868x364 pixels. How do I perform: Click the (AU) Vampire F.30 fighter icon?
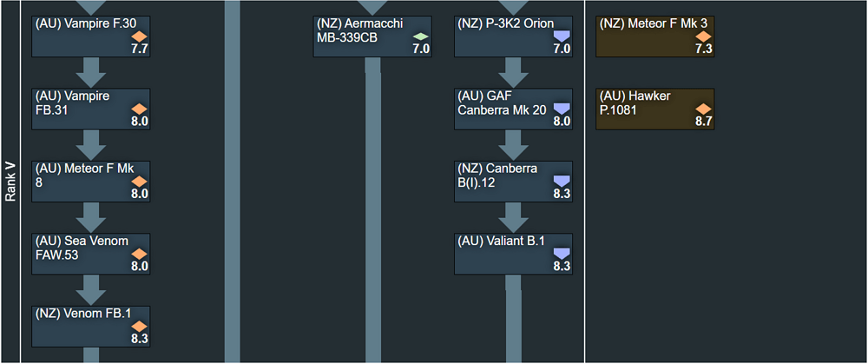pos(140,36)
